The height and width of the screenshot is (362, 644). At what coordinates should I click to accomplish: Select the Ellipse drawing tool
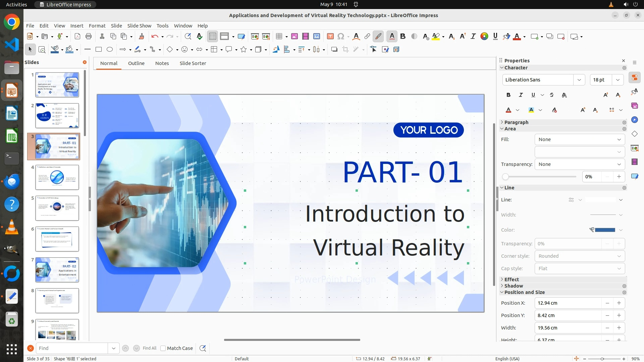[110, 50]
